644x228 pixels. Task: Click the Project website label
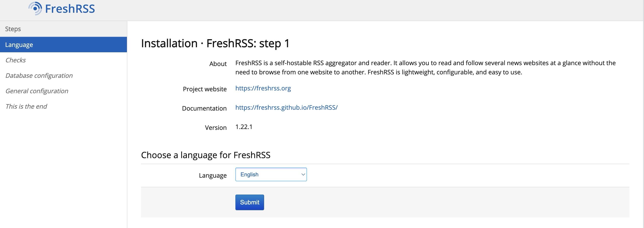point(205,89)
